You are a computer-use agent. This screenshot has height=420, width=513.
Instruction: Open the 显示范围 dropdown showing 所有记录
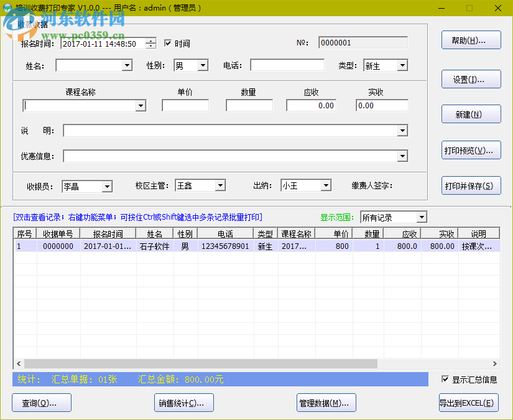click(x=423, y=217)
